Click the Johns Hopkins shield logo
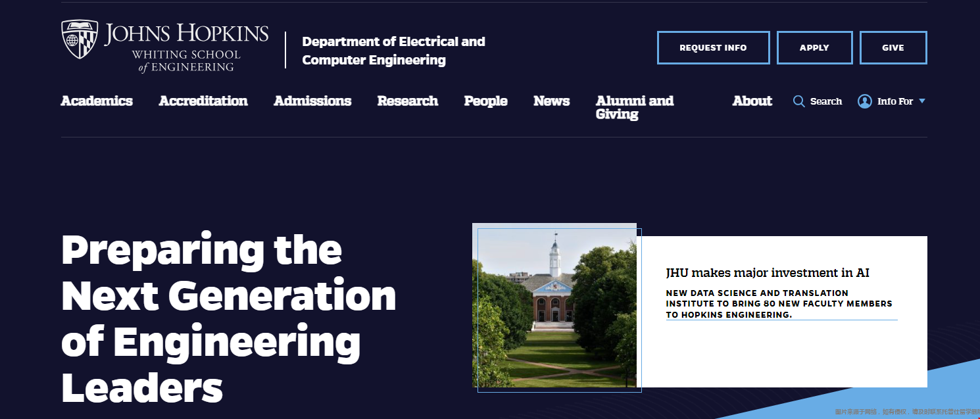Screen dimensions: 980x419 coord(80,39)
